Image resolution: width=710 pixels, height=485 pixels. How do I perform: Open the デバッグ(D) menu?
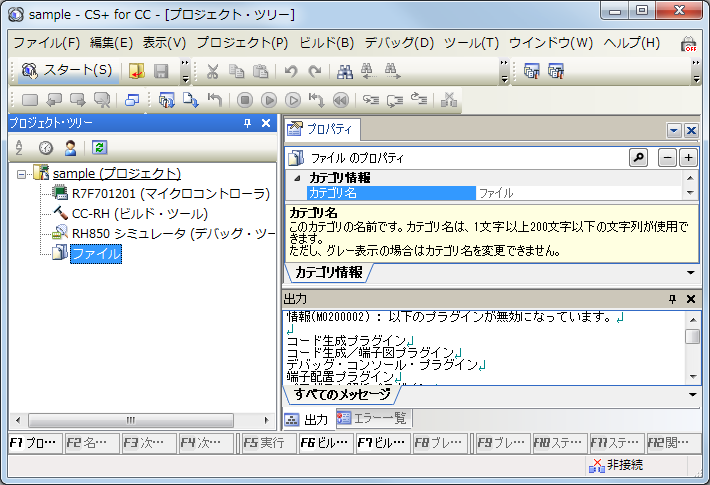tap(399, 43)
